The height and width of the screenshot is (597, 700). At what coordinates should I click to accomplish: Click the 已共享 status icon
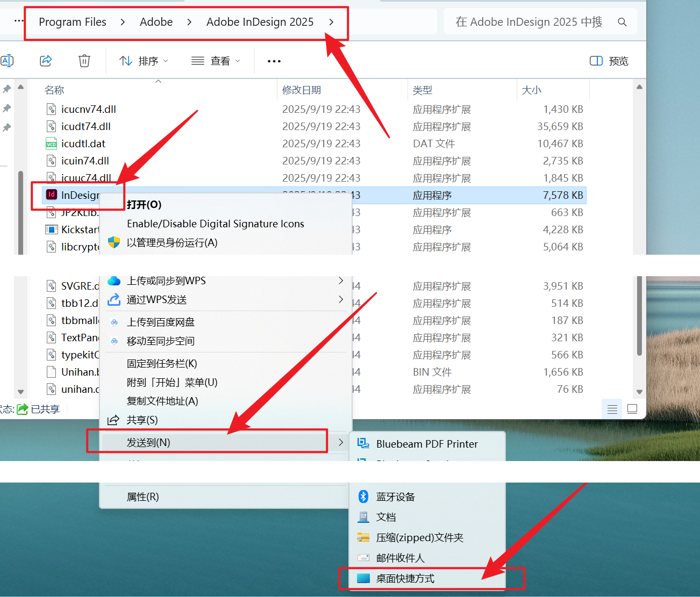pos(23,409)
